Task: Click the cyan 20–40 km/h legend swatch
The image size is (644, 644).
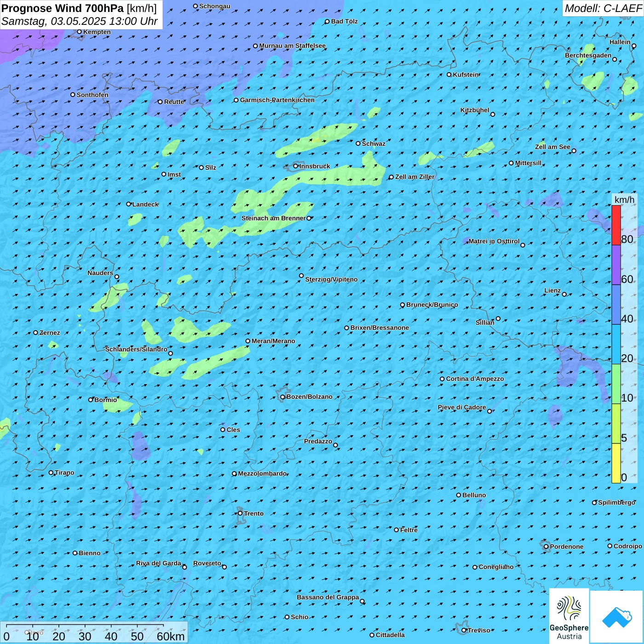Action: (616, 345)
